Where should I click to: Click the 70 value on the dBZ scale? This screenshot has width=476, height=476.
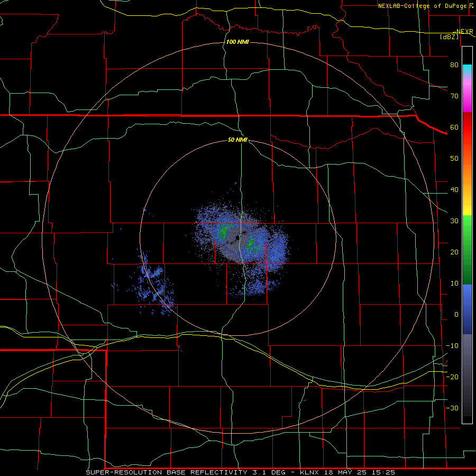(x=454, y=96)
